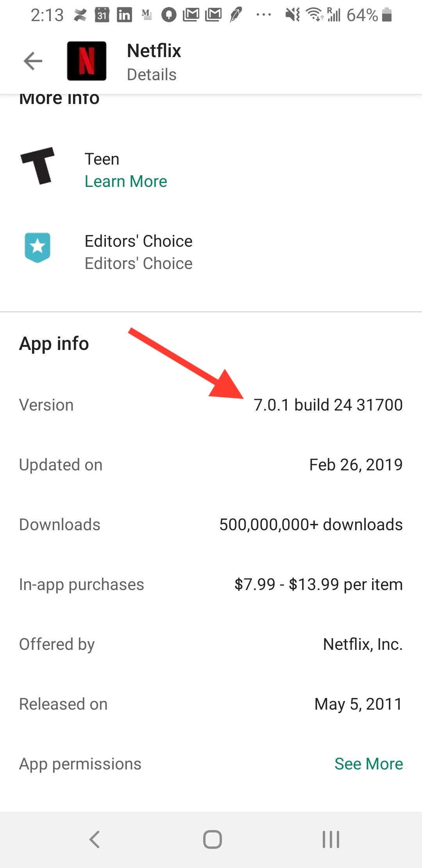This screenshot has height=868, width=422.
Task: Tap the calendar notification icon showing 31
Action: (x=102, y=15)
